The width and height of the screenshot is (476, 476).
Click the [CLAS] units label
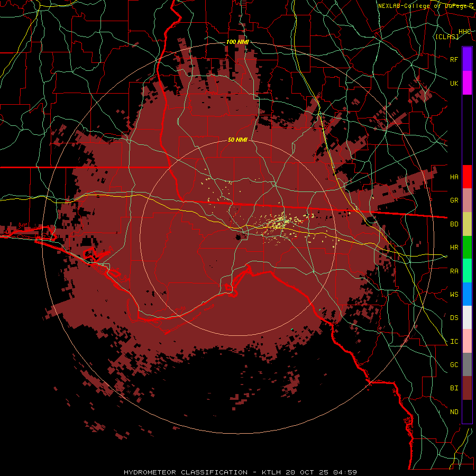[x=447, y=36]
